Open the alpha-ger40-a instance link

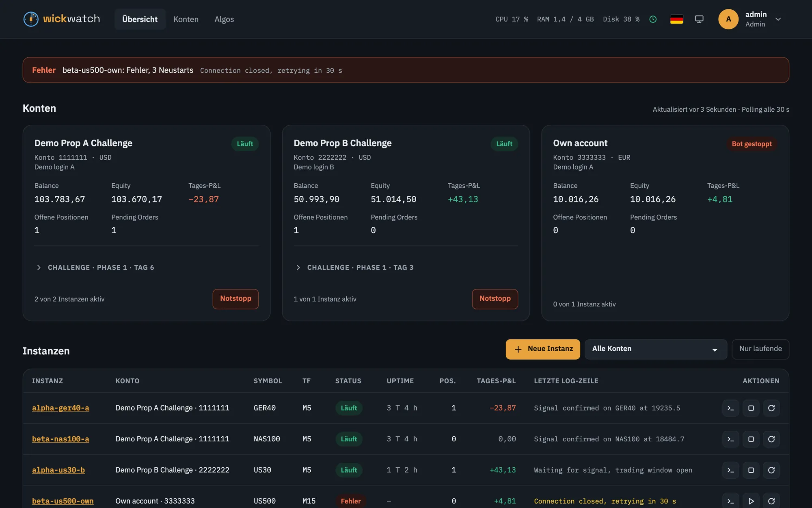pos(60,408)
